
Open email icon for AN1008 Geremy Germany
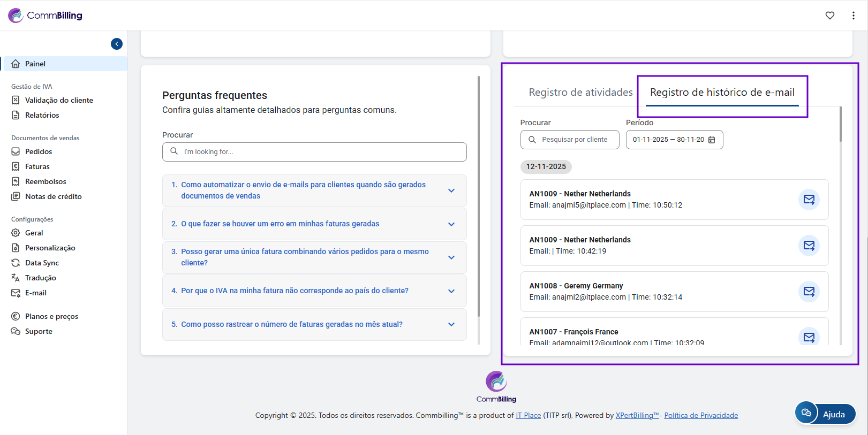pos(809,292)
